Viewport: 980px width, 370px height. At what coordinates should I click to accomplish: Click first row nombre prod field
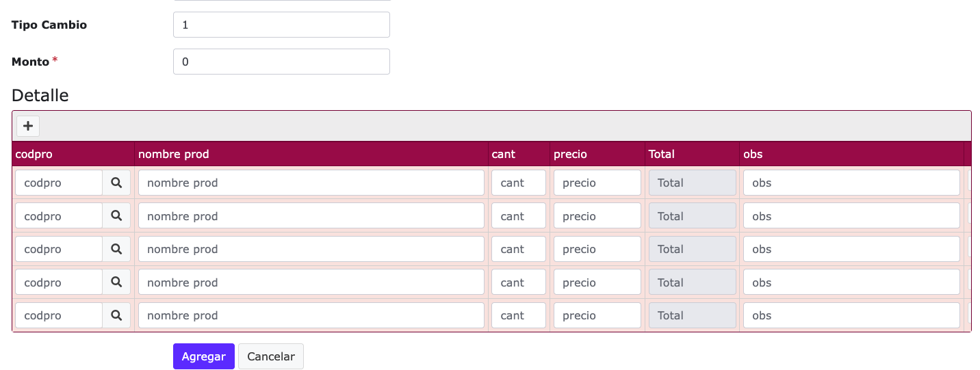tap(311, 183)
